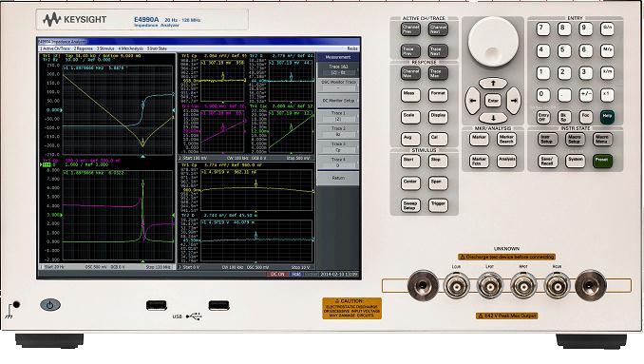Image resolution: width=644 pixels, height=364 pixels.
Task: Click the Return softkey on screen
Action: click(x=338, y=179)
